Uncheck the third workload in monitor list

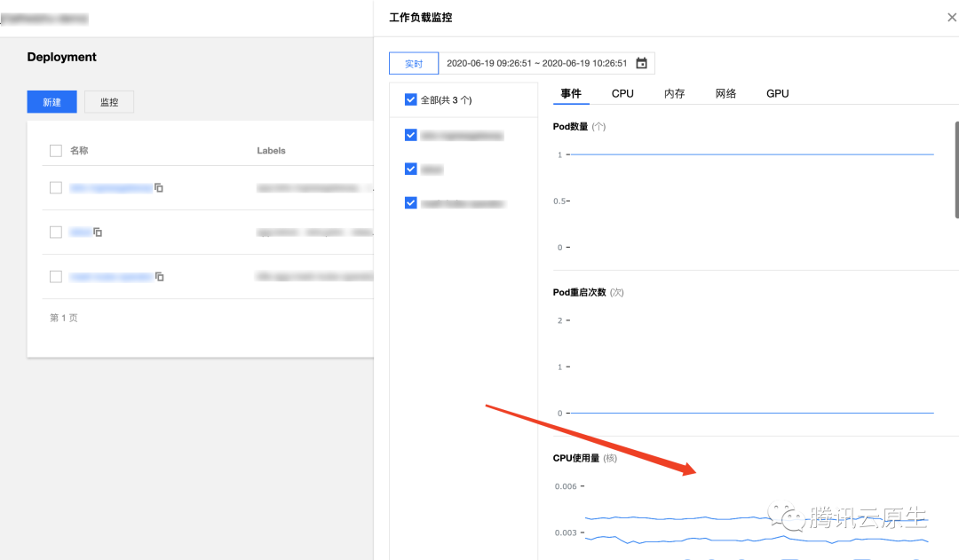(410, 202)
